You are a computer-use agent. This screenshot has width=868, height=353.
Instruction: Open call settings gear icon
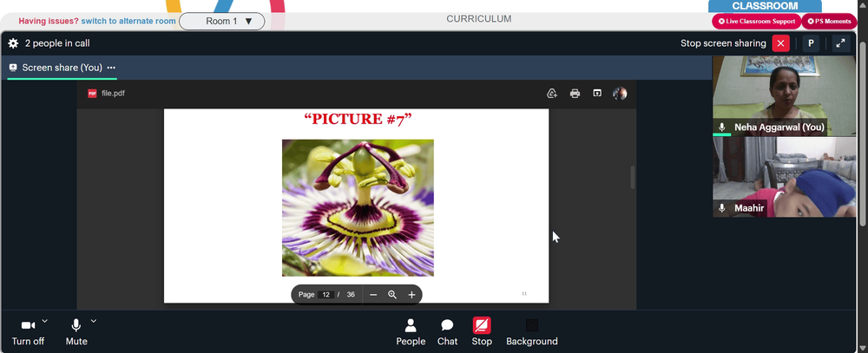(13, 43)
